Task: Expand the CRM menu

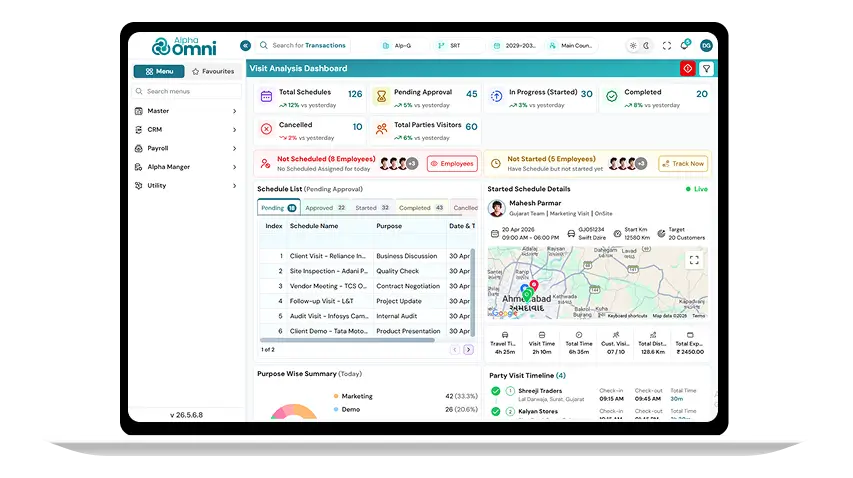Action: 187,129
